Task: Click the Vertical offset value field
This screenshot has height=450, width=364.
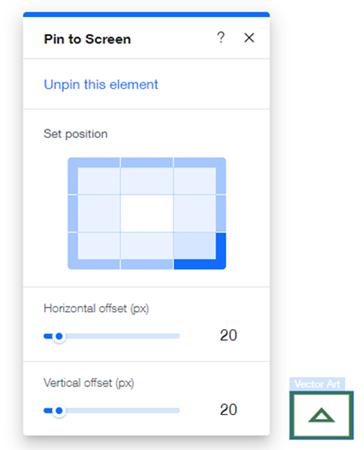Action: click(228, 410)
